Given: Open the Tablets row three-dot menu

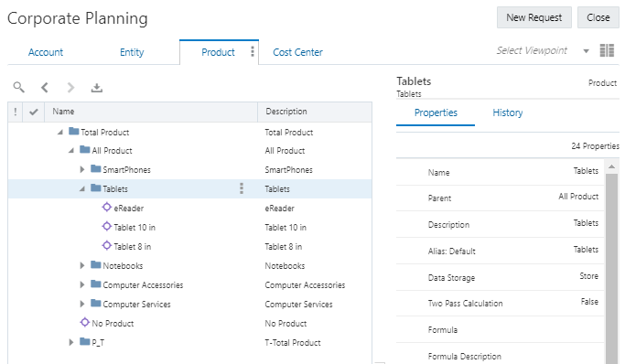Looking at the screenshot, I should coord(242,188).
